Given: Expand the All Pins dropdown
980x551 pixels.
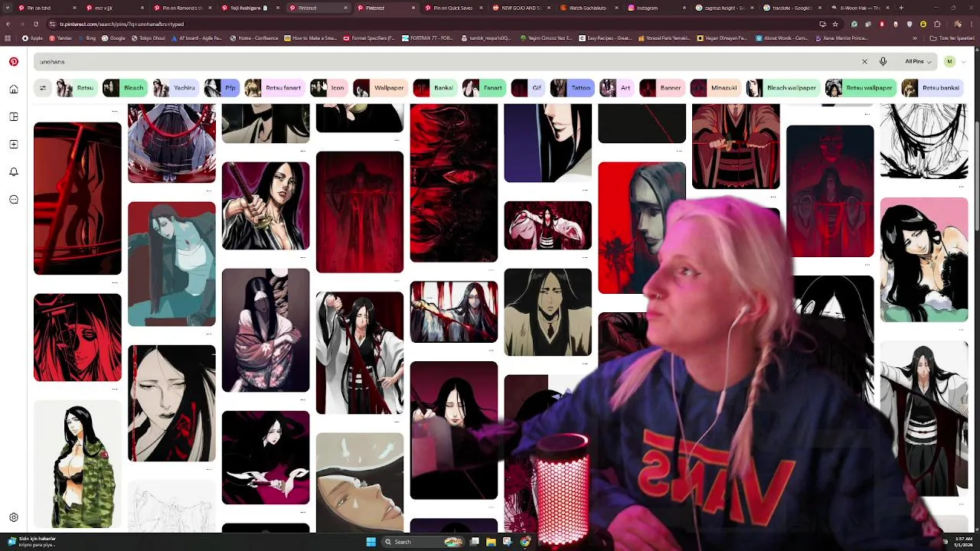Looking at the screenshot, I should (918, 62).
